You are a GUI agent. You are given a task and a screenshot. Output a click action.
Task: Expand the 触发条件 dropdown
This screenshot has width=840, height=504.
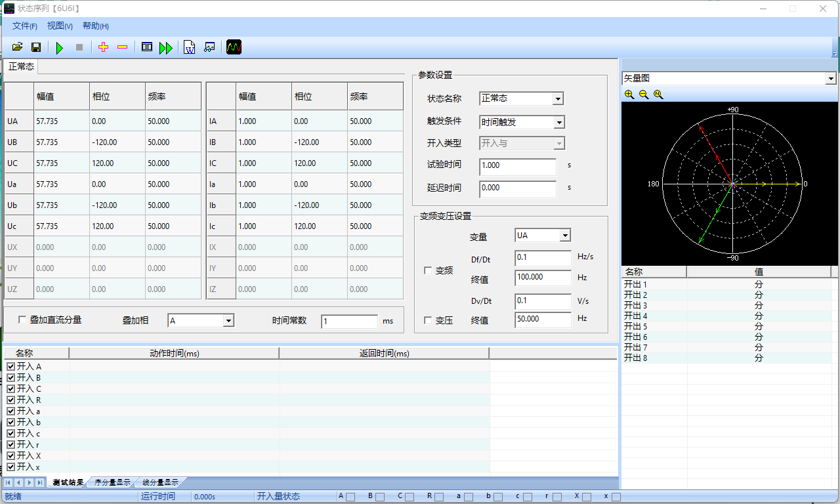[558, 123]
